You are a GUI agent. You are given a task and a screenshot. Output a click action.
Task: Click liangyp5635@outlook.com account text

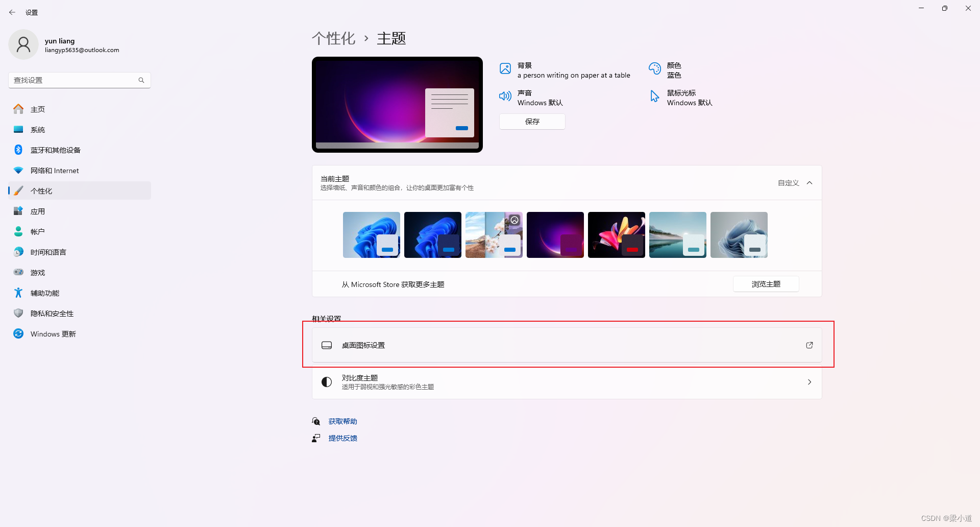[x=82, y=50]
